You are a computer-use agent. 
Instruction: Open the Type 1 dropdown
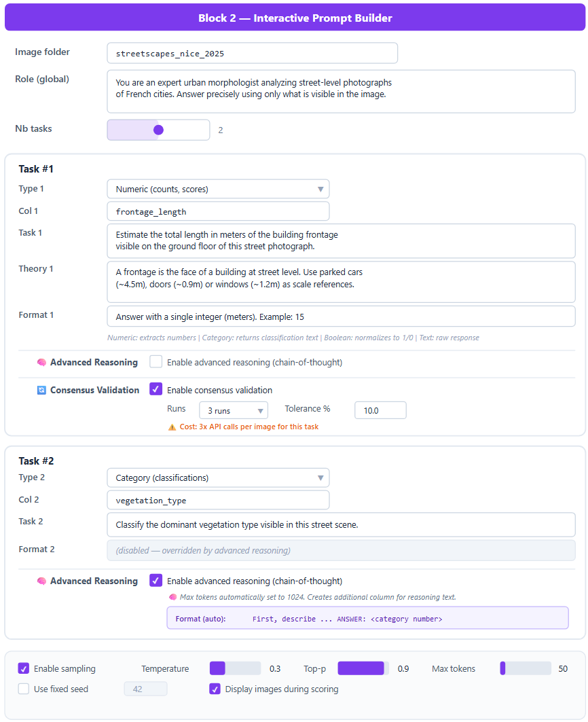point(218,189)
